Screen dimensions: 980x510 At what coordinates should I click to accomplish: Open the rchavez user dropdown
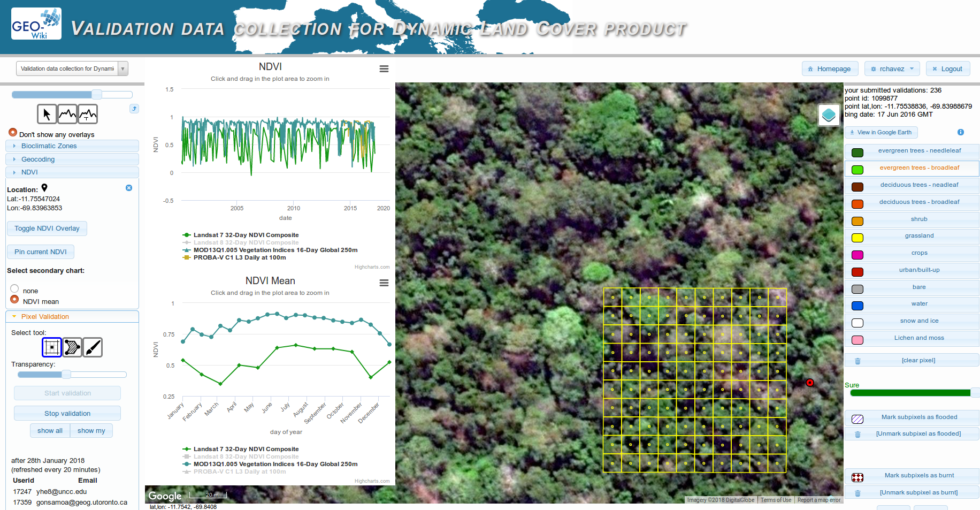pos(892,68)
